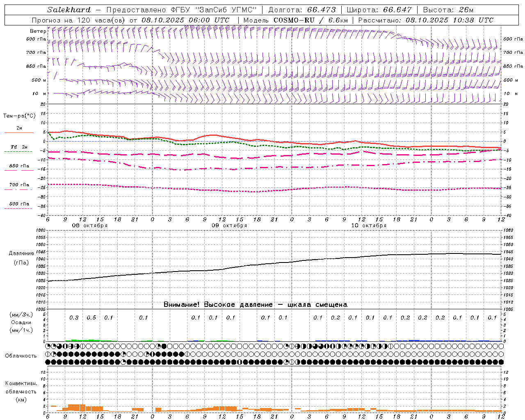Click the Рассчитано: 08.10.2025 10:38 UTC text
The image size is (525, 420).
coord(426,20)
